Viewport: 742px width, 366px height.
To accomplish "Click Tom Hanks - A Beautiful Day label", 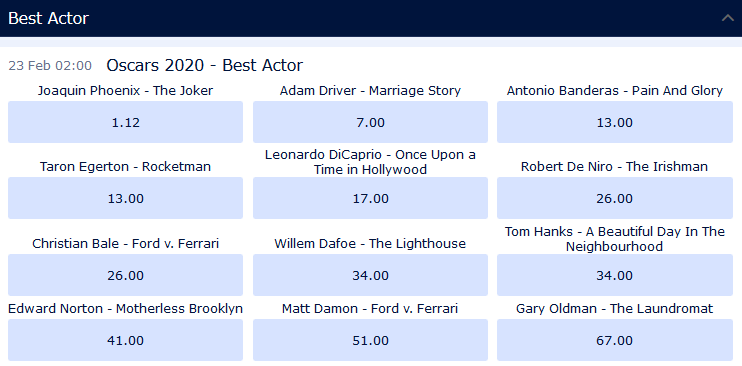I will pyautogui.click(x=615, y=239).
